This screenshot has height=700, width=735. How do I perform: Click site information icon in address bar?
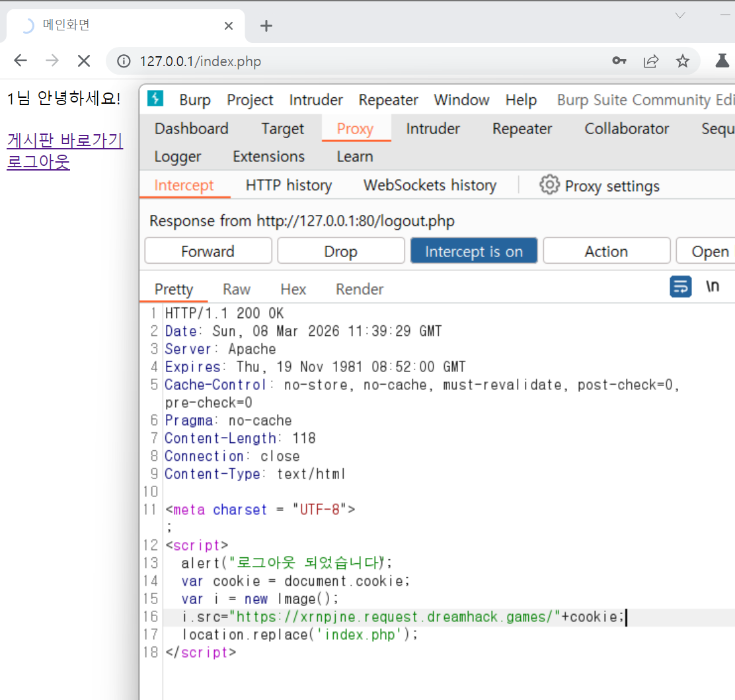[x=124, y=61]
